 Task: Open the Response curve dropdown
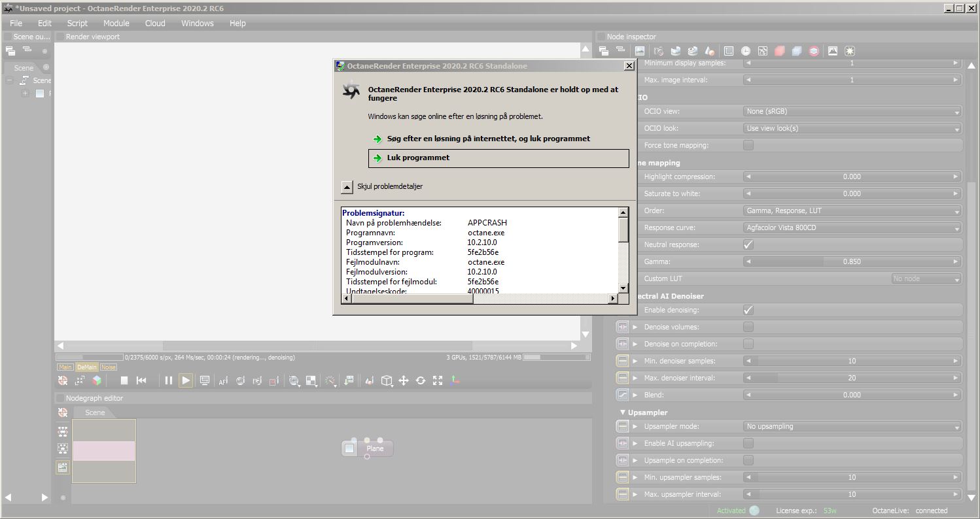click(x=852, y=227)
